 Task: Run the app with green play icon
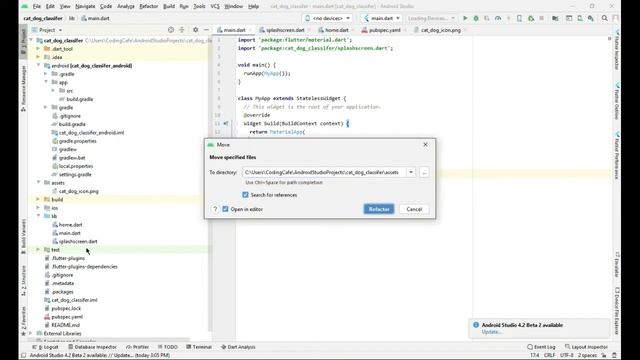pyautogui.click(x=465, y=18)
